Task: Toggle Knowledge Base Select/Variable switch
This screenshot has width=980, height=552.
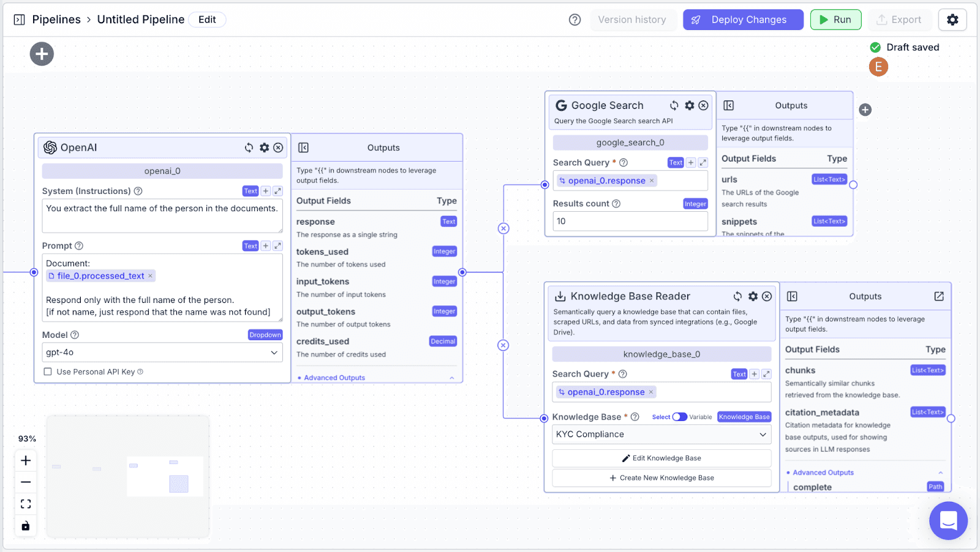Action: pos(679,417)
